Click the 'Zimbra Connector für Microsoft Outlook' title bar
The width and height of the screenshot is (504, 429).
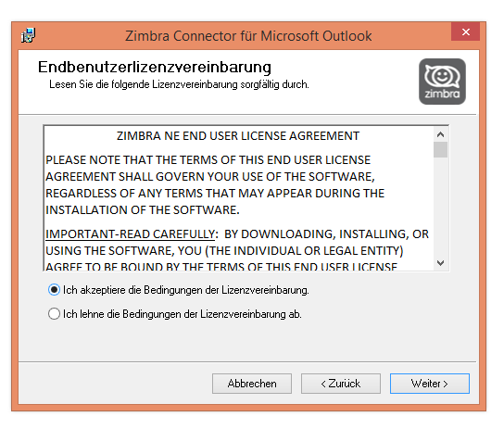(x=248, y=35)
